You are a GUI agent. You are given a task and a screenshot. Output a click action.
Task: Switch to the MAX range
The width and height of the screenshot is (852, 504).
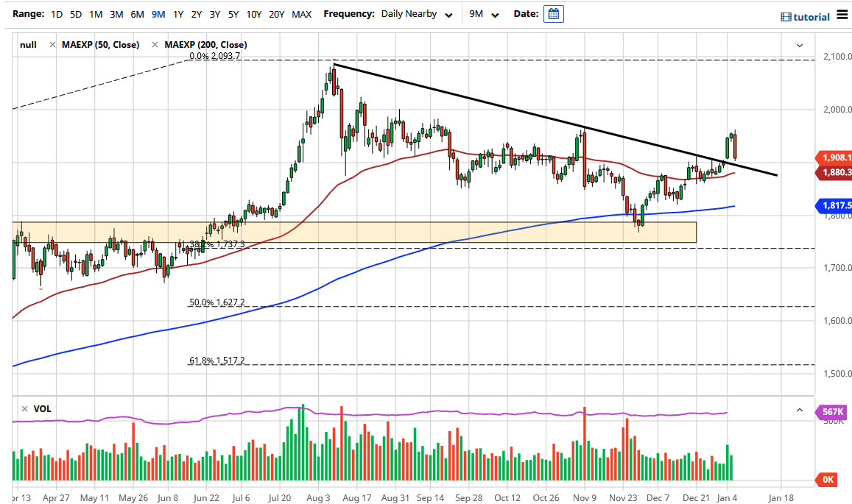pos(301,13)
